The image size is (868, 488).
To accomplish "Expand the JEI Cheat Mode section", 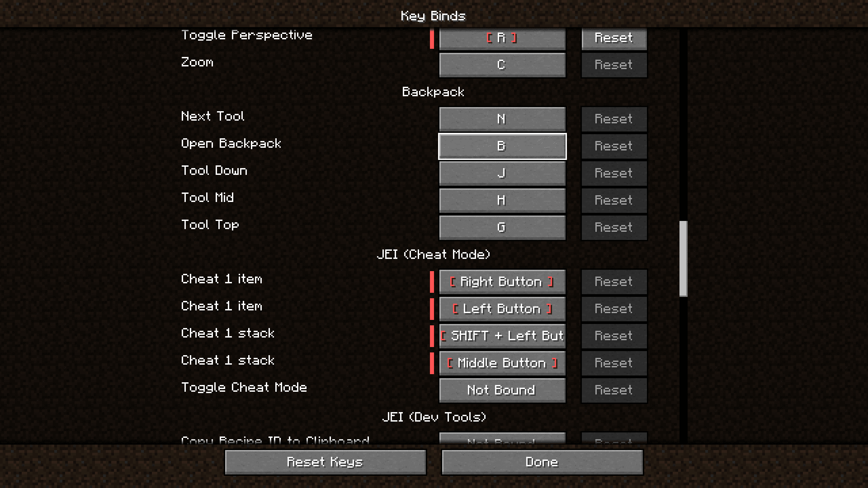I will [434, 254].
